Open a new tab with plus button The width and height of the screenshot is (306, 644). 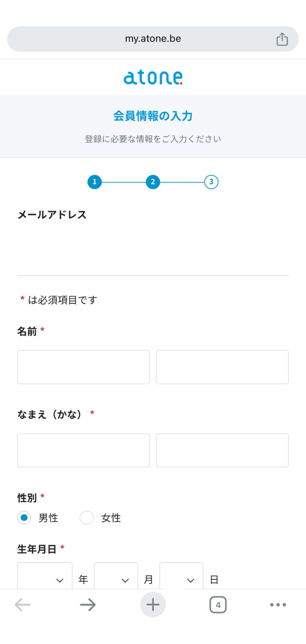[153, 605]
